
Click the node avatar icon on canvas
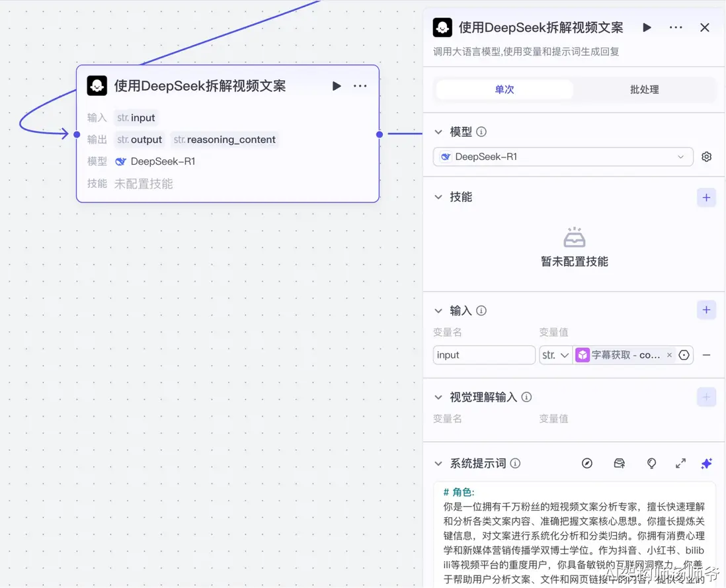click(x=97, y=86)
